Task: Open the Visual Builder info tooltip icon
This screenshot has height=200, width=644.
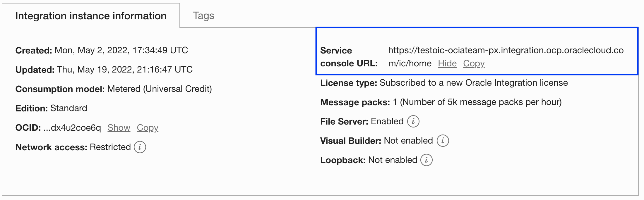Action: (x=443, y=141)
